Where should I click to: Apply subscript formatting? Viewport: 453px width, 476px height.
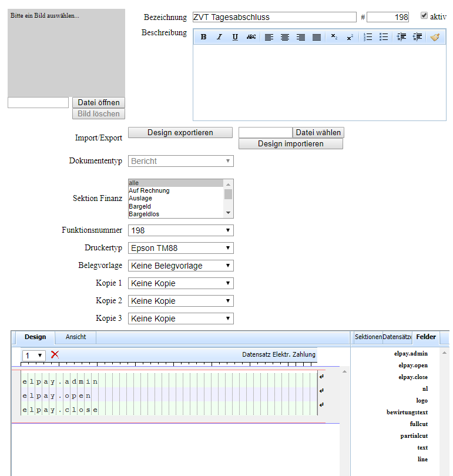click(334, 37)
